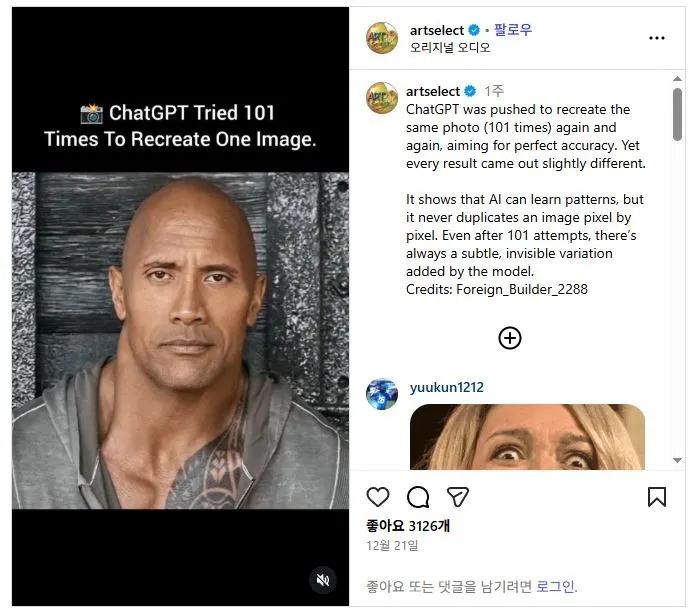Image resolution: width=691 pixels, height=614 pixels.
Task: Save the post with the bookmark icon
Action: pyautogui.click(x=657, y=497)
